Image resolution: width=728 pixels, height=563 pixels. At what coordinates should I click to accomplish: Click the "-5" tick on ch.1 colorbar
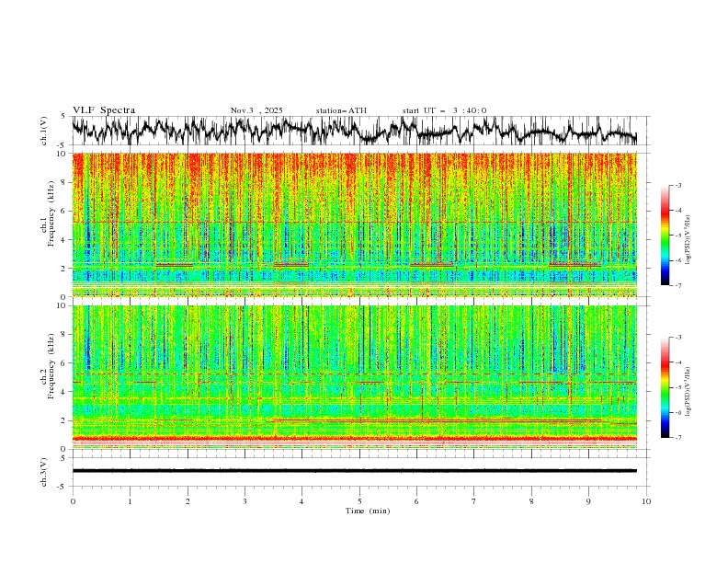click(x=678, y=236)
